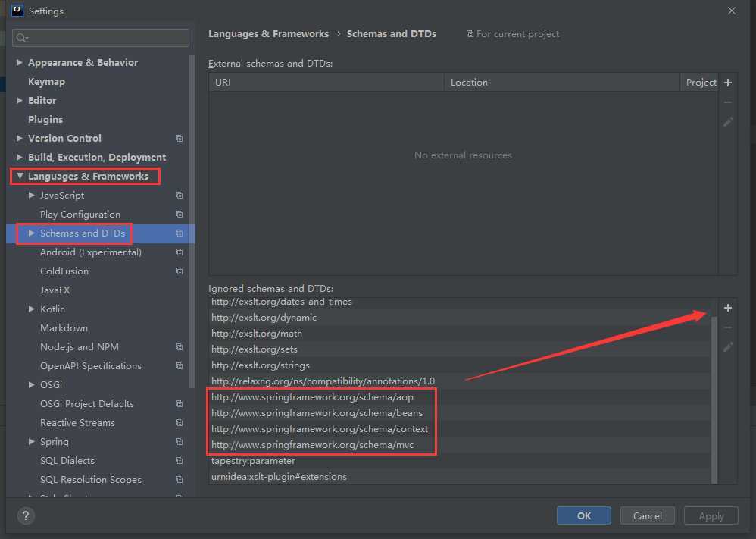
Task: Select Android (Experimental) settings
Action: pos(91,252)
